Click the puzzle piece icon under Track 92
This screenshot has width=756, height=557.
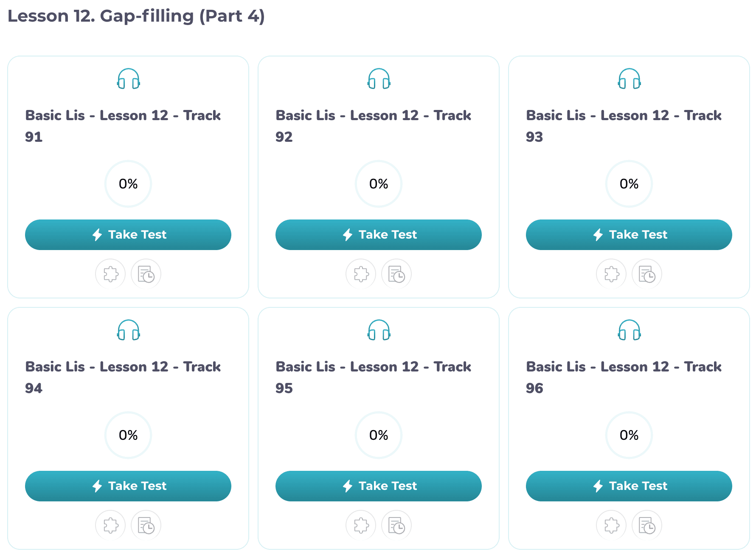pyautogui.click(x=361, y=274)
